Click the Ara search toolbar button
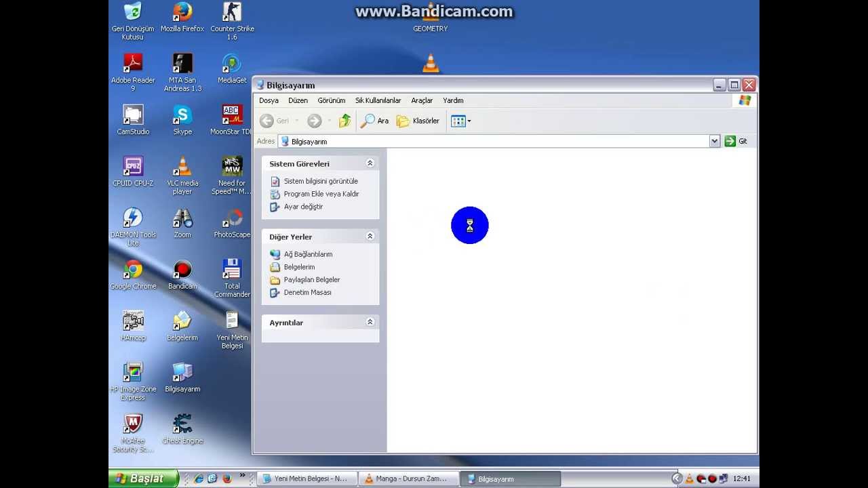 click(x=374, y=121)
